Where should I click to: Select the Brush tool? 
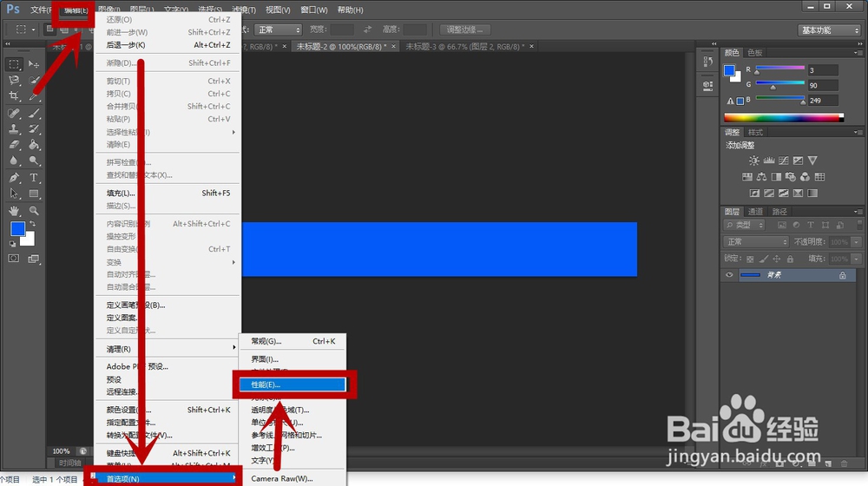point(34,114)
